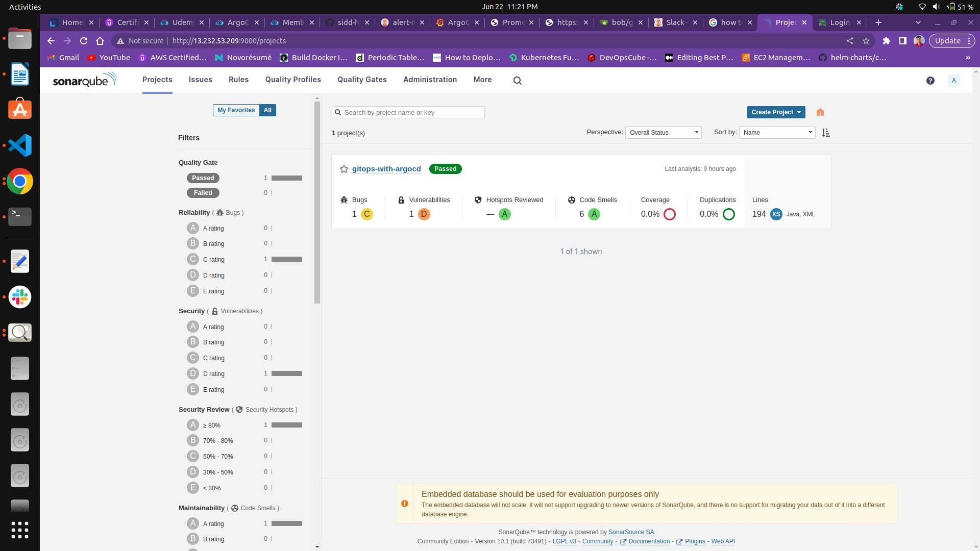980x551 pixels.
Task: Open the Community footer link
Action: 598,541
